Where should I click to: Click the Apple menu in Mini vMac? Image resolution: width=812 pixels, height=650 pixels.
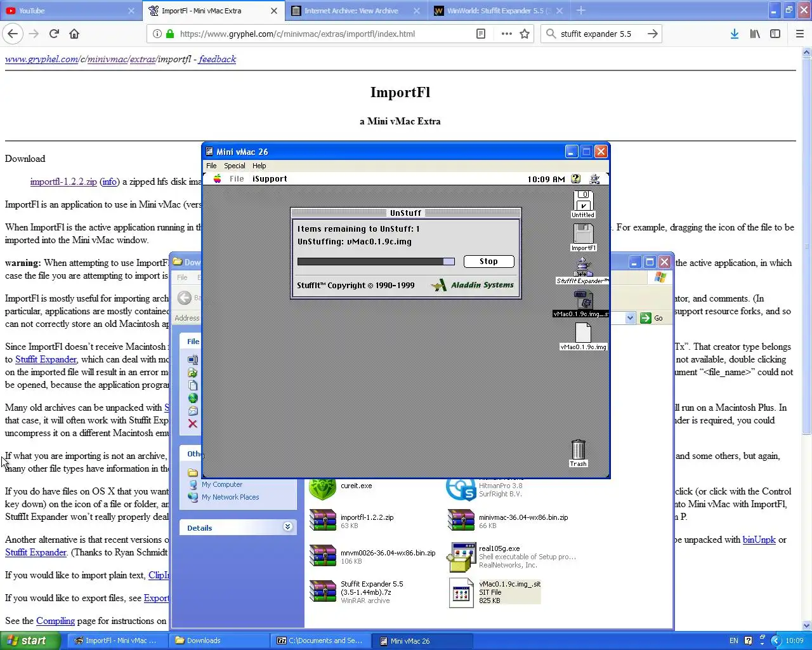point(218,179)
